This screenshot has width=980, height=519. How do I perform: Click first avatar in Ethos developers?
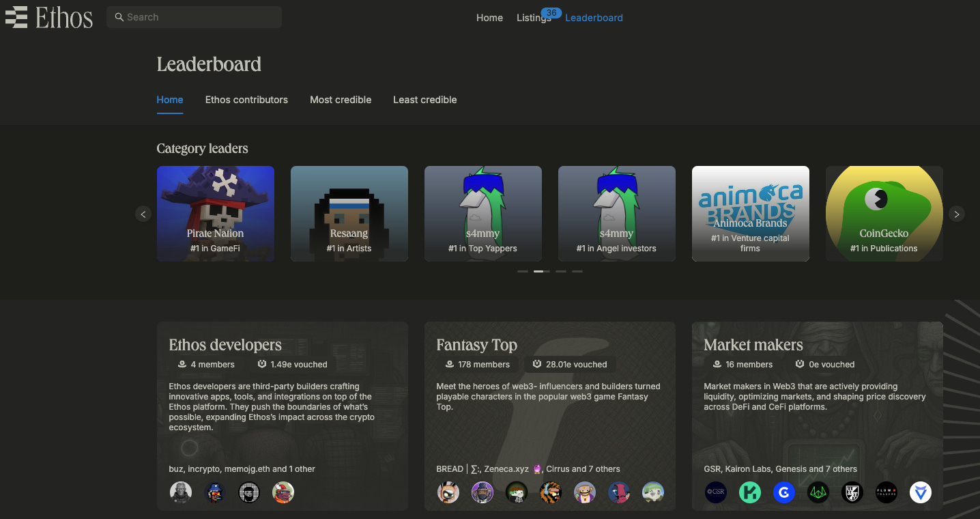coord(181,492)
